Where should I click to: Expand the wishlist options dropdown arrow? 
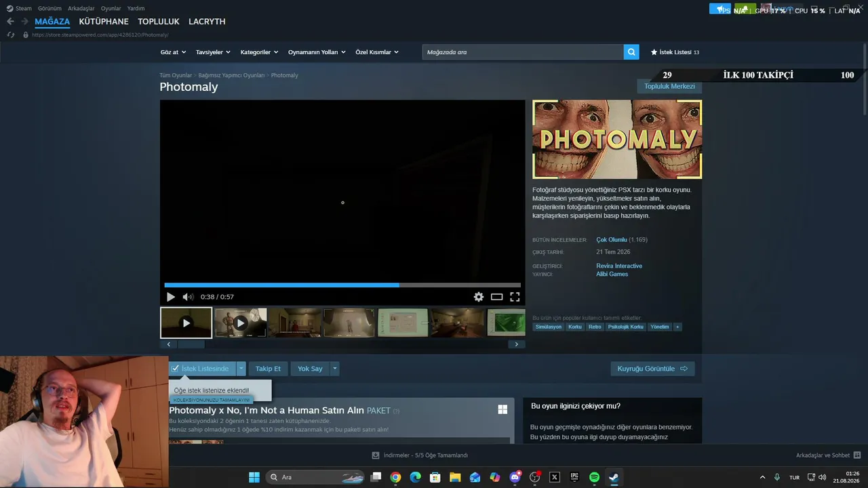click(241, 369)
